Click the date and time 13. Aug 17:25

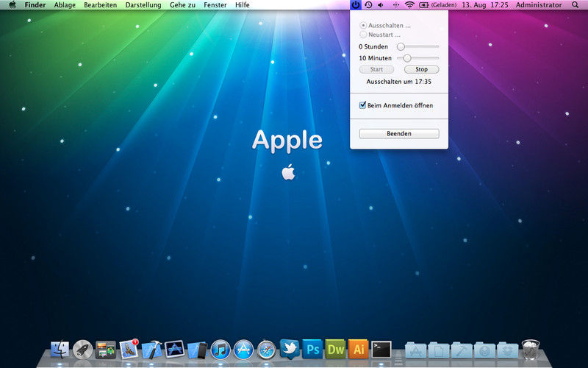click(x=485, y=5)
